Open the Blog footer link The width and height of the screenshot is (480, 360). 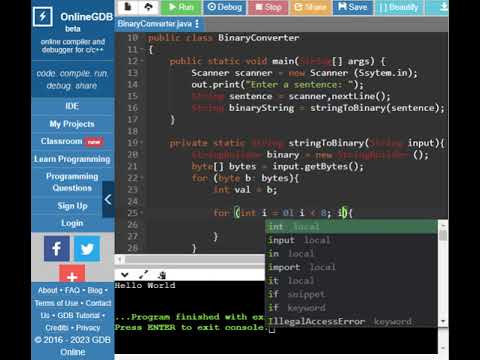pos(95,290)
